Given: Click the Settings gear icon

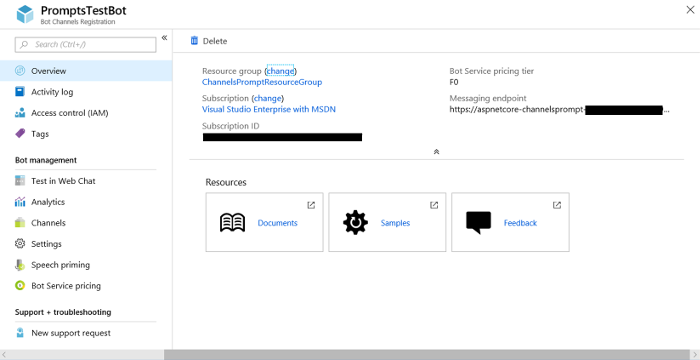Looking at the screenshot, I should click(x=20, y=243).
